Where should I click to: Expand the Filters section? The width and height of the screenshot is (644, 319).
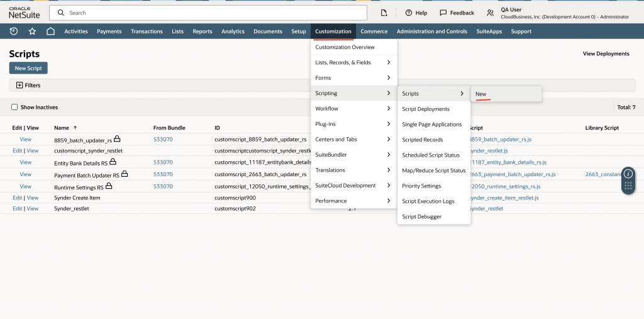coord(19,85)
